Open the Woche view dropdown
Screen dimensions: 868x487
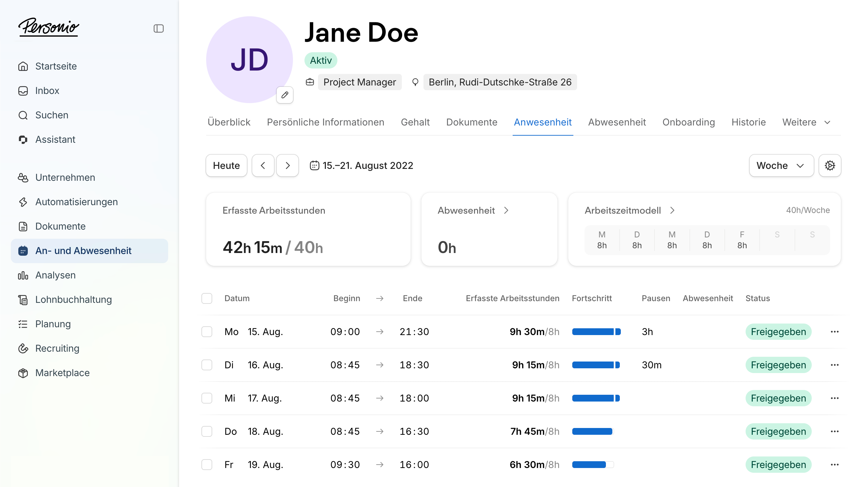(781, 165)
